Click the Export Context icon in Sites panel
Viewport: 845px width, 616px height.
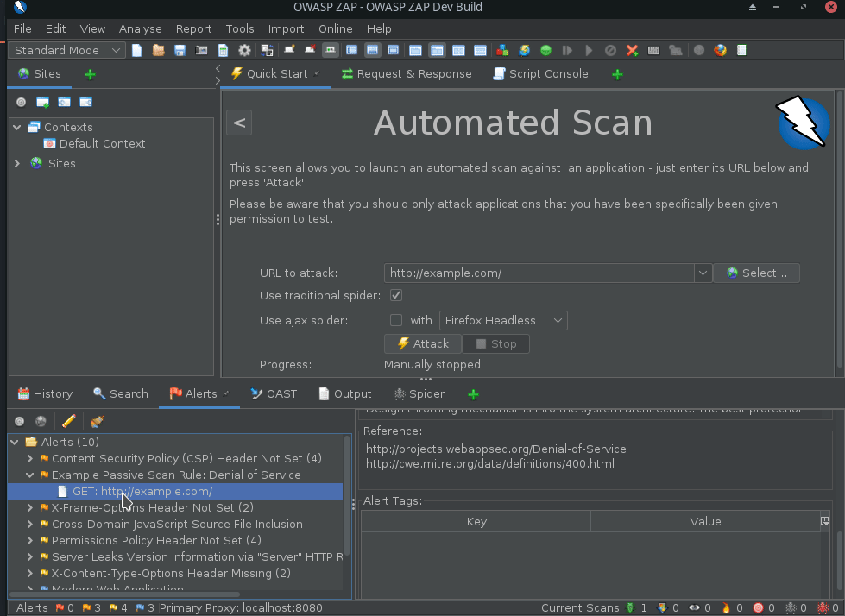(85, 103)
